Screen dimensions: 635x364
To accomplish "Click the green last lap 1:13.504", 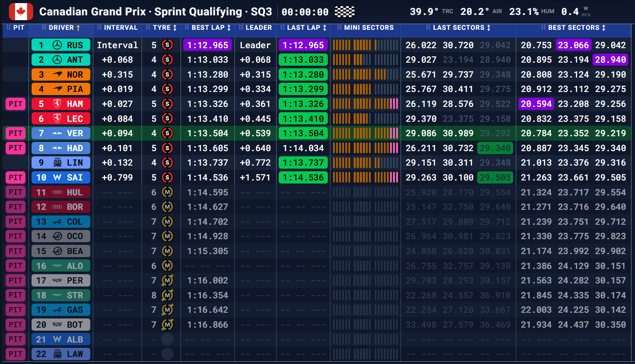I will 303,133.
